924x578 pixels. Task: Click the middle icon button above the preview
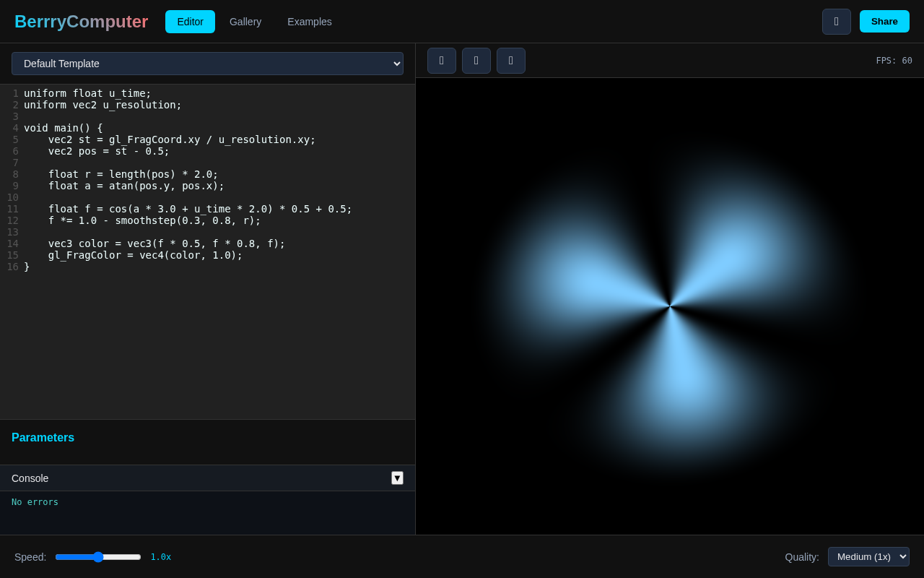(476, 61)
